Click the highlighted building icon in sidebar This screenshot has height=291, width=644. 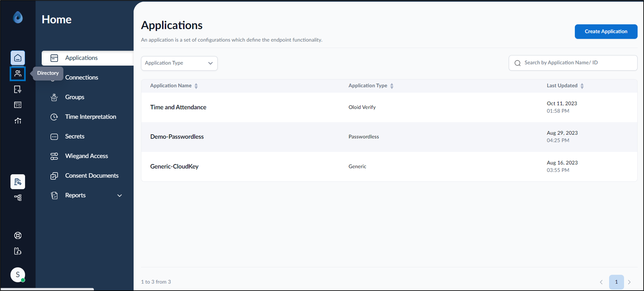[x=18, y=182]
